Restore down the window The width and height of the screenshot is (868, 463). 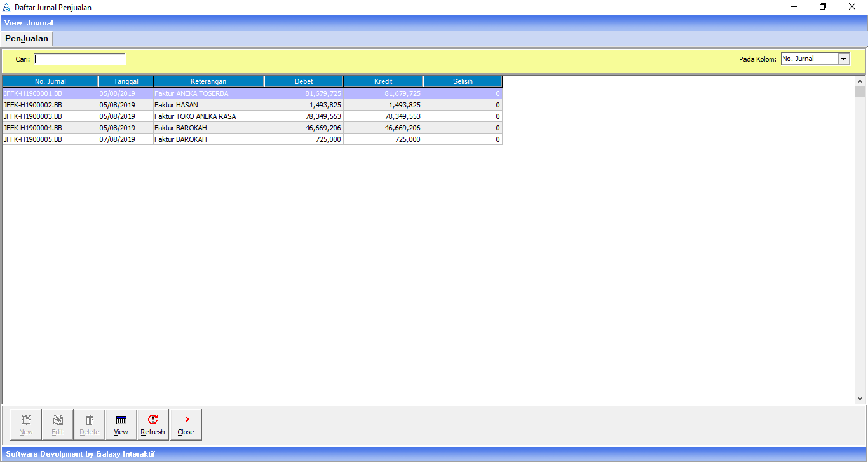coord(823,7)
